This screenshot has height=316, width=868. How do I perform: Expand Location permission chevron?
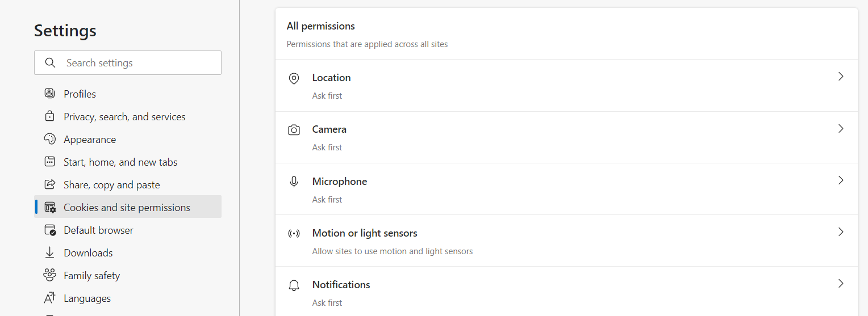point(841,77)
